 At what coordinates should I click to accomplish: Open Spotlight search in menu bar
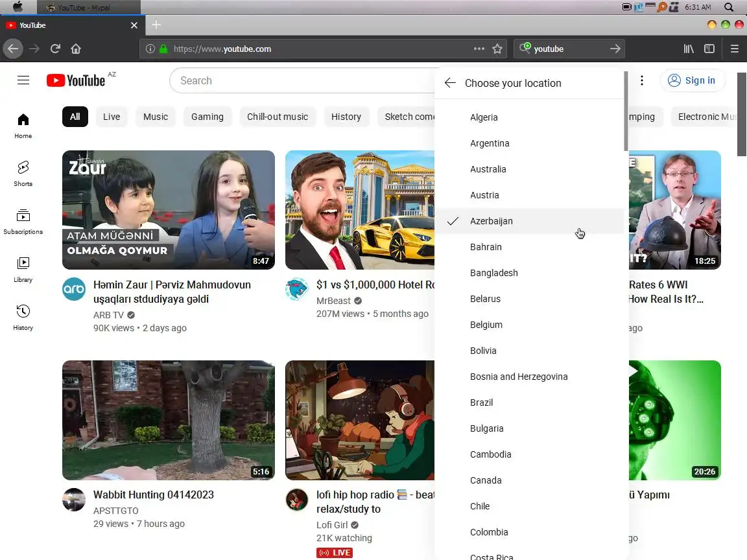728,7
